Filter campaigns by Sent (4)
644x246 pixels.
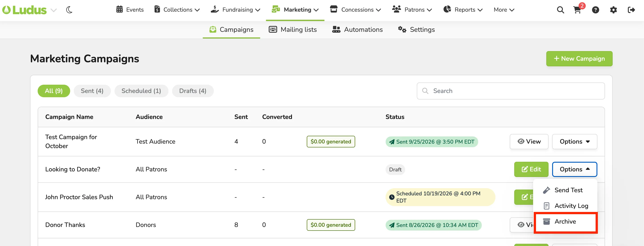[92, 91]
